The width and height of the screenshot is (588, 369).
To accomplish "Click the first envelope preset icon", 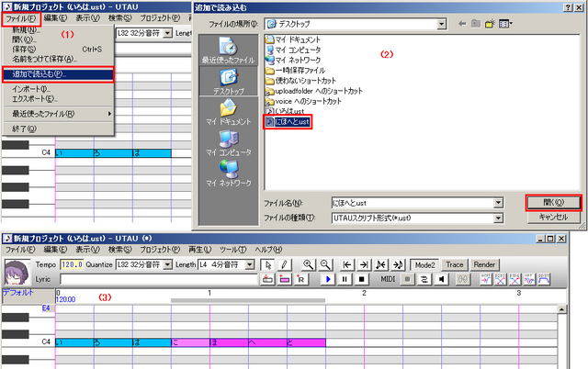I will click(486, 279).
